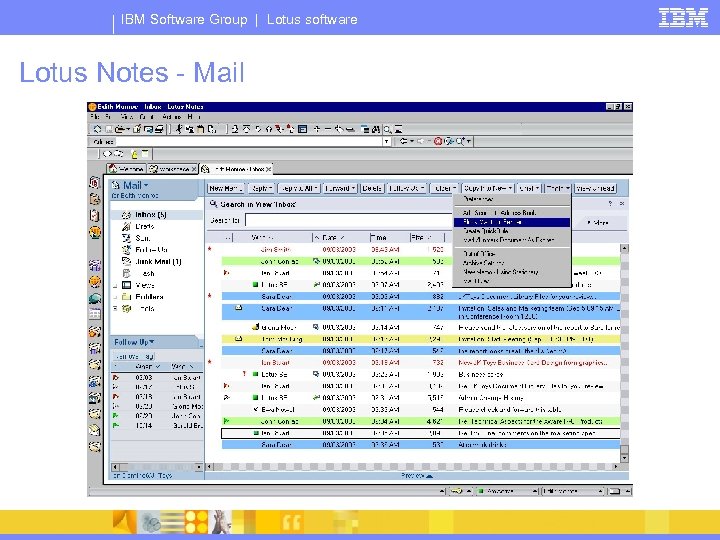The width and height of the screenshot is (720, 540).
Task: Select the highlighted Tools menu entry
Action: click(x=512, y=222)
